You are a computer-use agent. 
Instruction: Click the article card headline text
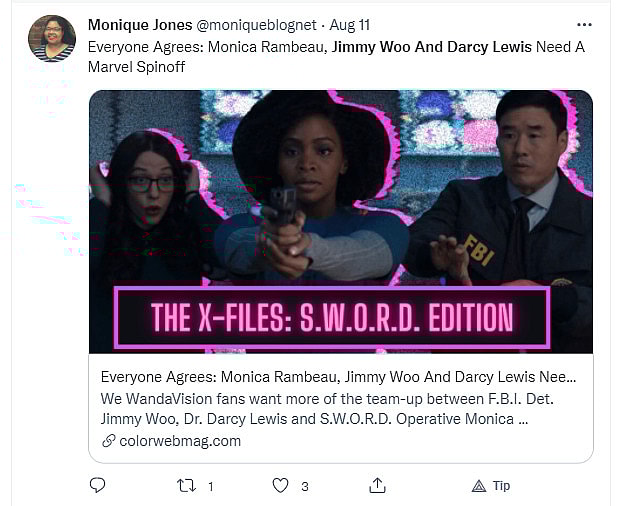click(340, 379)
